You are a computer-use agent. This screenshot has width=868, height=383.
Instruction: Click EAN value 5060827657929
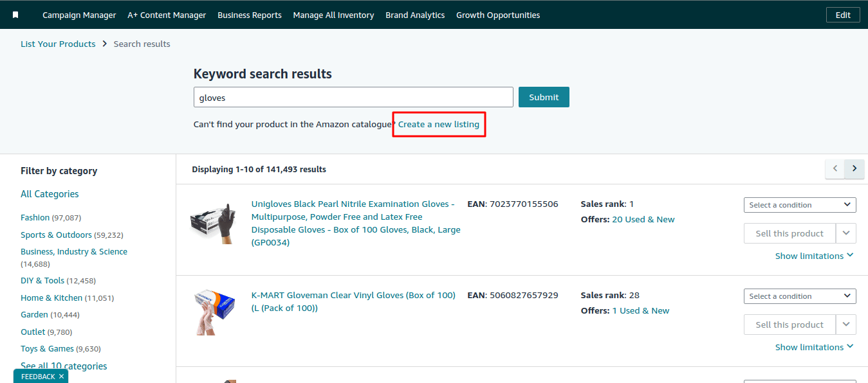[524, 295]
